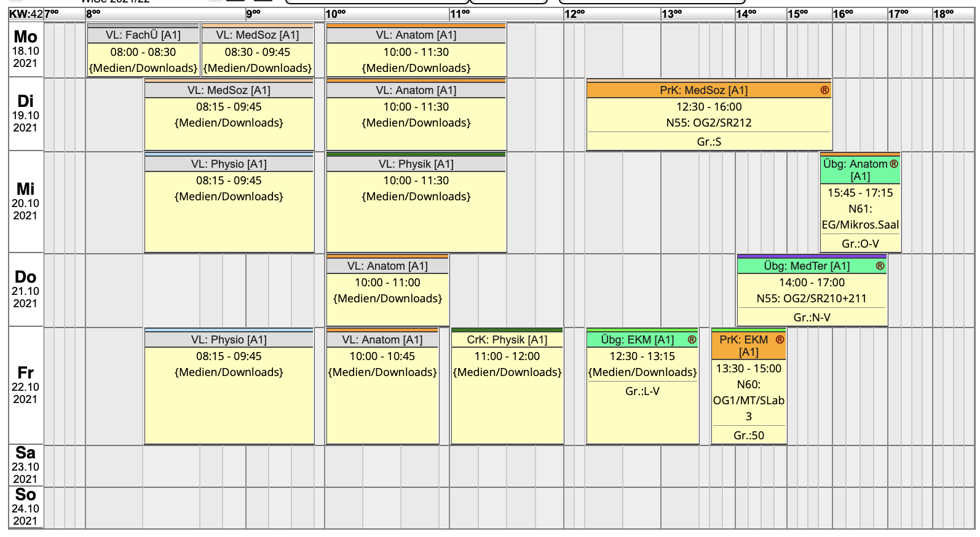The width and height of the screenshot is (980, 537).
Task: Select the Mo 18.10 day label
Action: tap(26, 50)
